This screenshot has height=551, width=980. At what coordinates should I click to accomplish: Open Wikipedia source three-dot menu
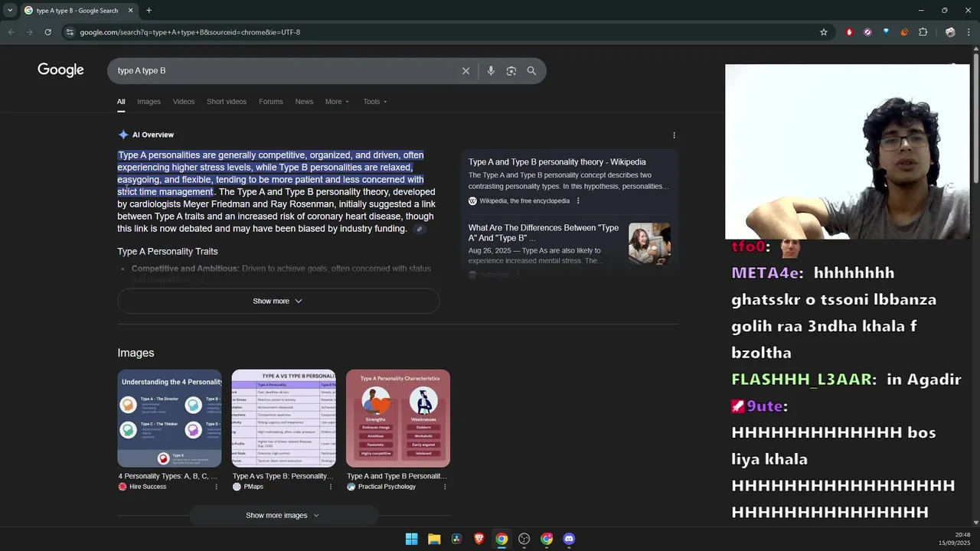(x=578, y=201)
